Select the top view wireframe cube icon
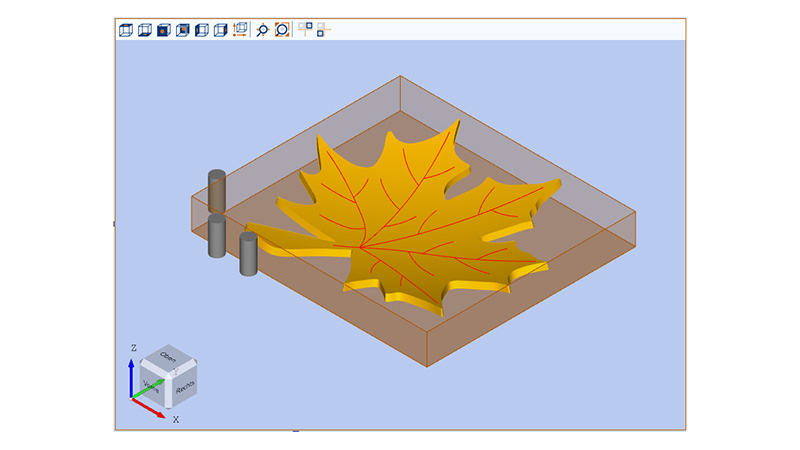The image size is (800, 450). (x=126, y=30)
